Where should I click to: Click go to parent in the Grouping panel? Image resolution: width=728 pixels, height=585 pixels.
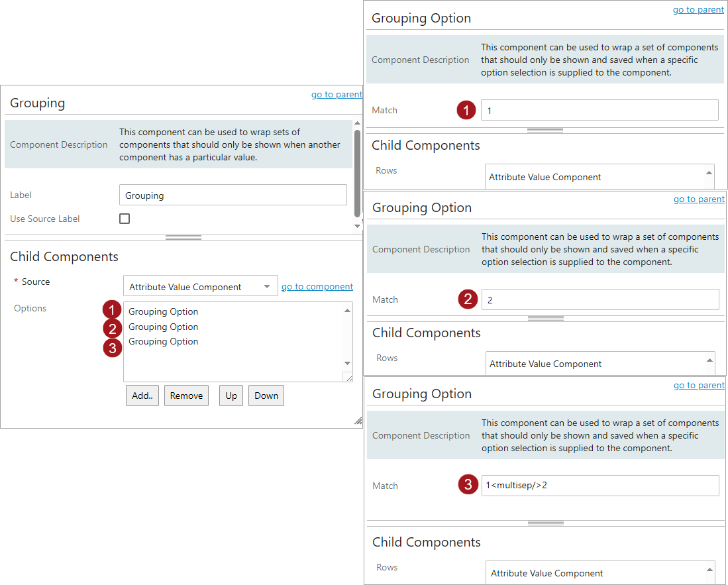click(x=337, y=95)
